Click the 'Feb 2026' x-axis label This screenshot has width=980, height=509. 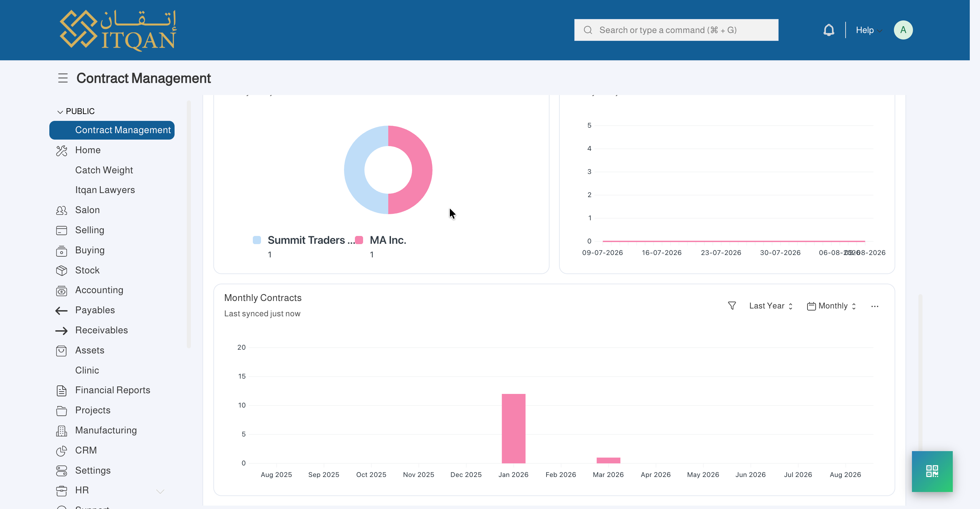click(560, 475)
